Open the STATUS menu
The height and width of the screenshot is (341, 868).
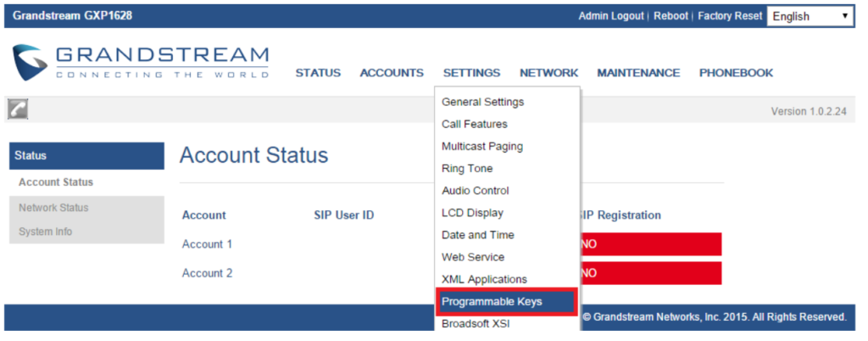319,73
